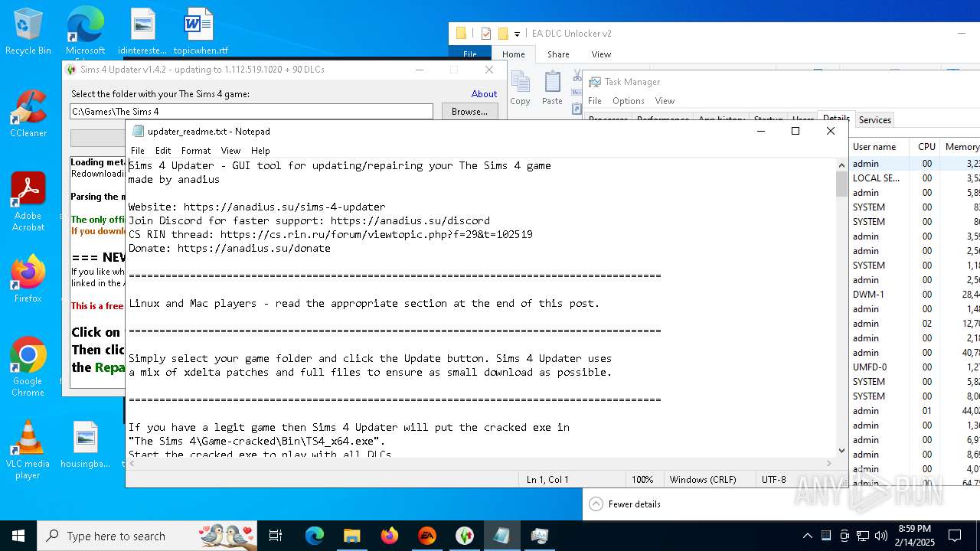Start VLC media player from desktop
The image size is (980, 551).
28,449
